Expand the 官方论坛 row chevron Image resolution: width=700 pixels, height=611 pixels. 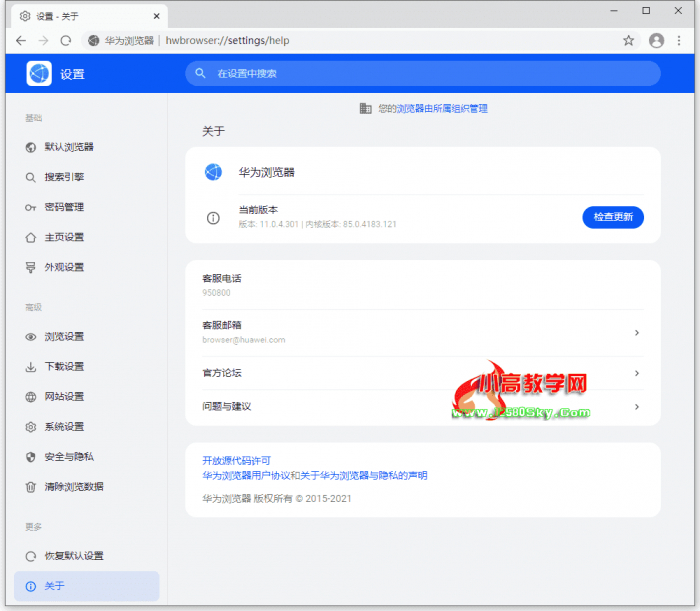pos(637,373)
